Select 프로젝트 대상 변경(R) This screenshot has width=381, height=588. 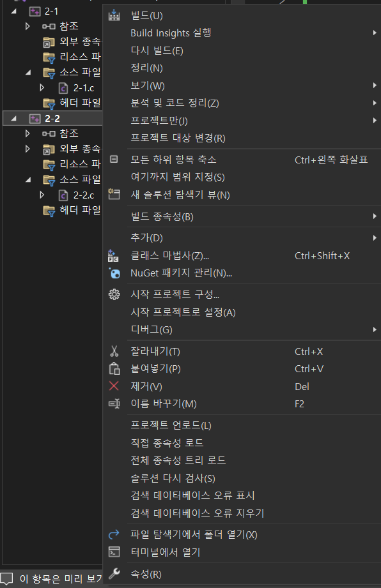coord(242,138)
